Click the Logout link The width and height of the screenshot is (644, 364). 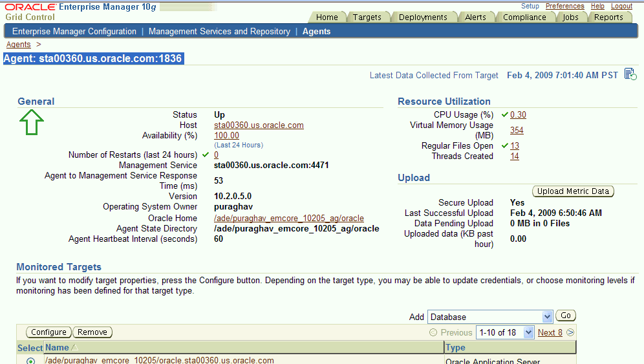pyautogui.click(x=621, y=6)
